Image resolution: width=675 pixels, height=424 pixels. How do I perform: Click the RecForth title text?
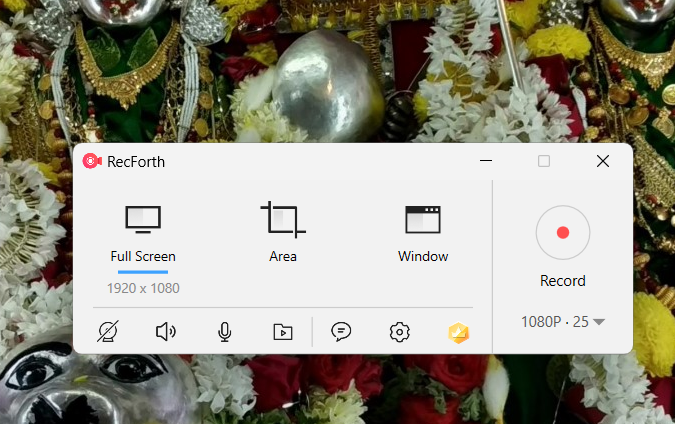136,162
